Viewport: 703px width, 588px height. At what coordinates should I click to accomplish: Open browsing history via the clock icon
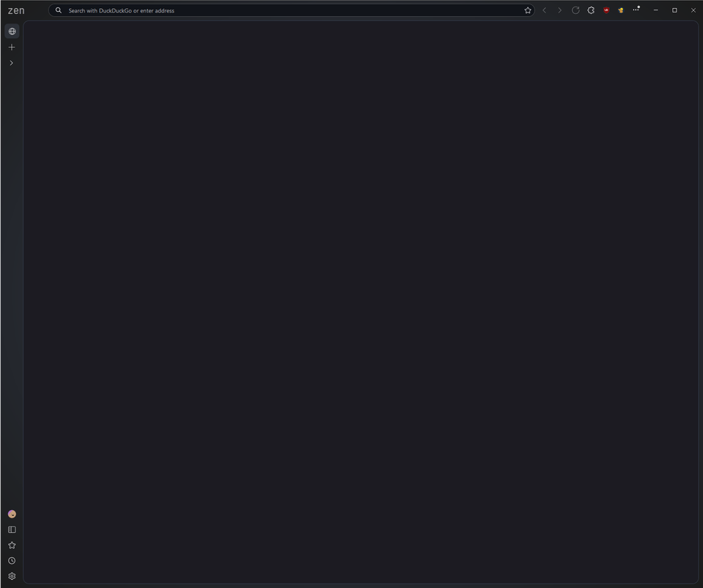[x=12, y=561]
